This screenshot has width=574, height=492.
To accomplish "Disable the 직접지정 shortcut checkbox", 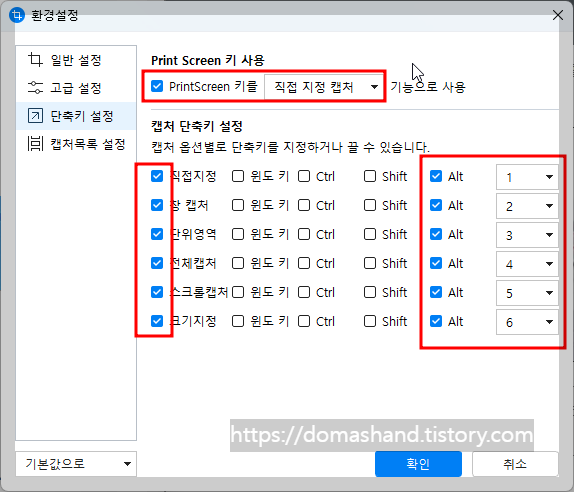I will click(x=157, y=176).
